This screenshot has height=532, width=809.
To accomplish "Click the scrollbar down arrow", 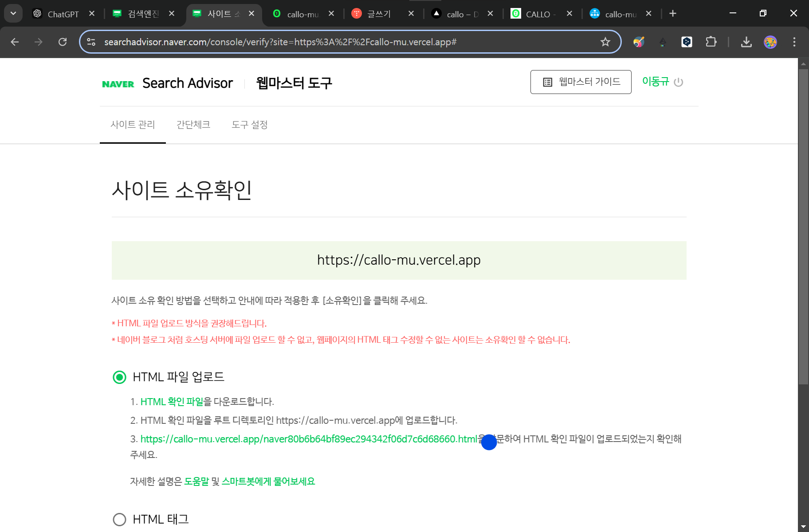I will (803, 527).
